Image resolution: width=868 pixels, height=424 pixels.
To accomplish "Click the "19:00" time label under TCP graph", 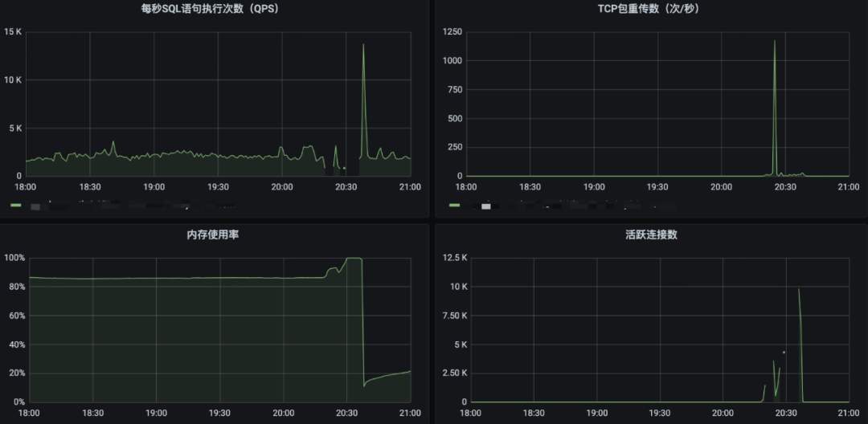I will 594,187.
